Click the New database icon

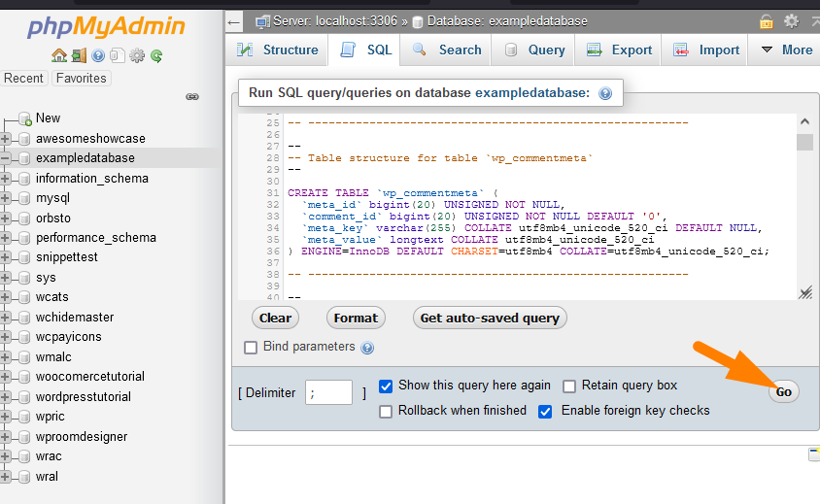(x=25, y=118)
